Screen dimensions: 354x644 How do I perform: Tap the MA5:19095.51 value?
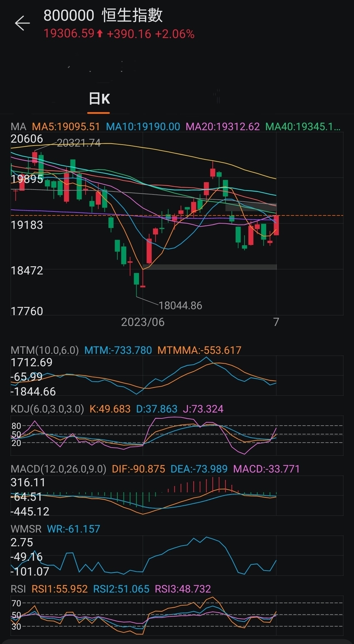[66, 127]
